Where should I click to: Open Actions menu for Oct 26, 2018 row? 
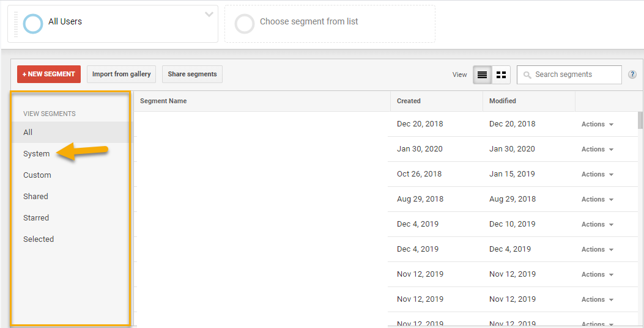(597, 175)
